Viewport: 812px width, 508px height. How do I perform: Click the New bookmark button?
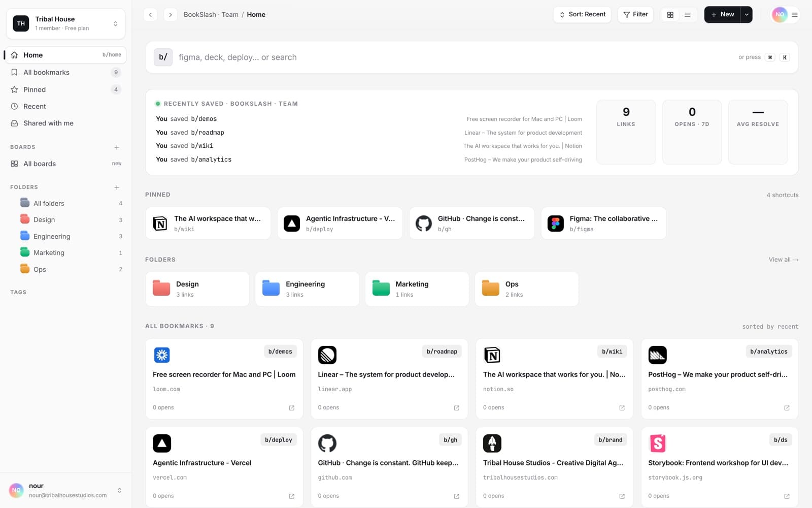pyautogui.click(x=722, y=14)
